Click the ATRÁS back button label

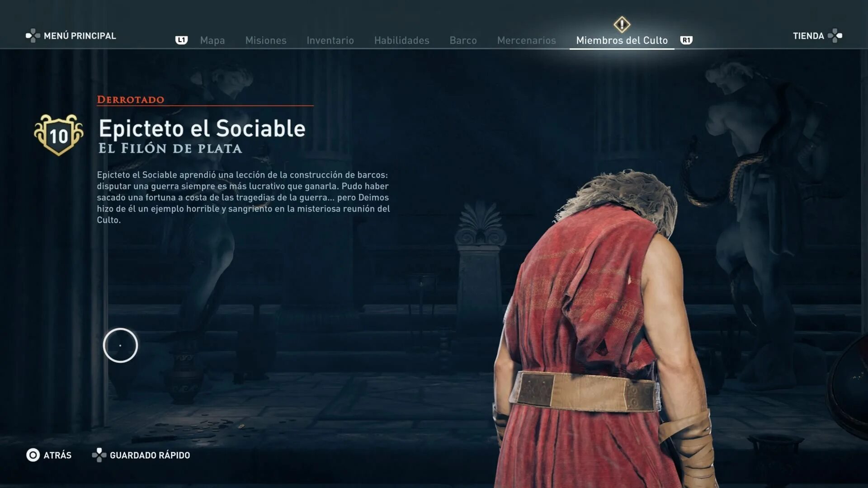coord(57,455)
